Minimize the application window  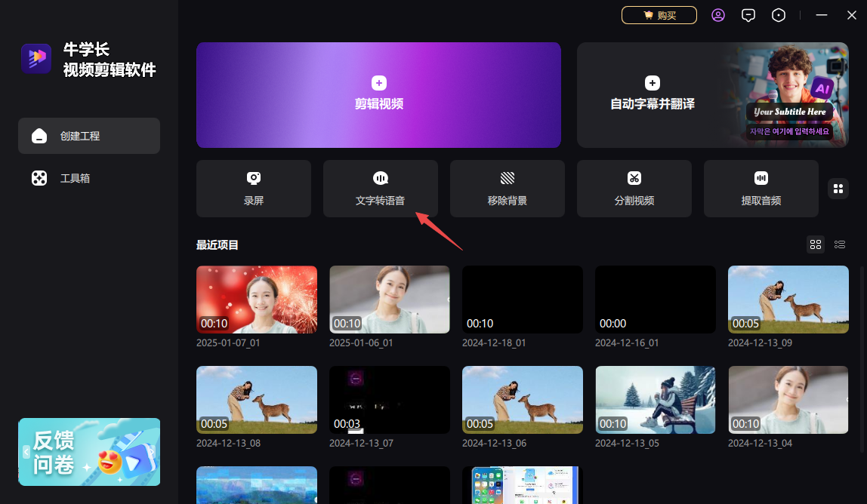(x=822, y=15)
